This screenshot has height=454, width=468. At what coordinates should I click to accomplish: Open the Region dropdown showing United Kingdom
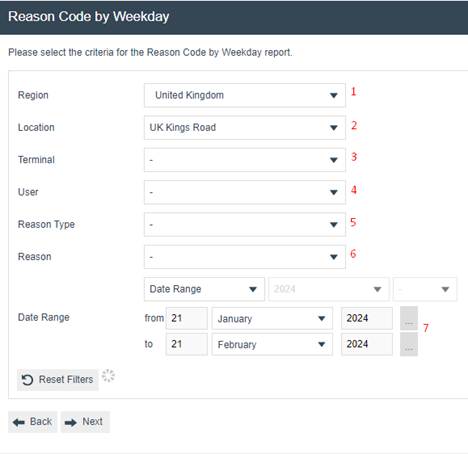tap(245, 95)
